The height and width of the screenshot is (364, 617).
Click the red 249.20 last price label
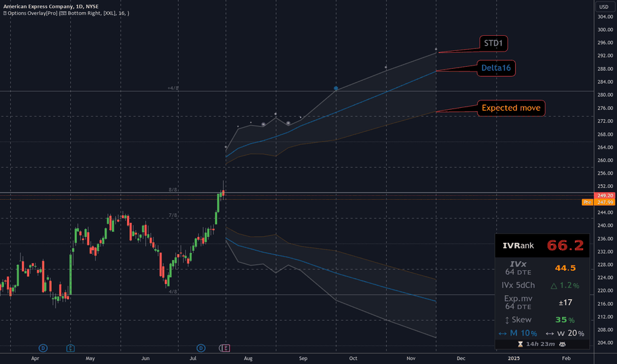coord(605,196)
